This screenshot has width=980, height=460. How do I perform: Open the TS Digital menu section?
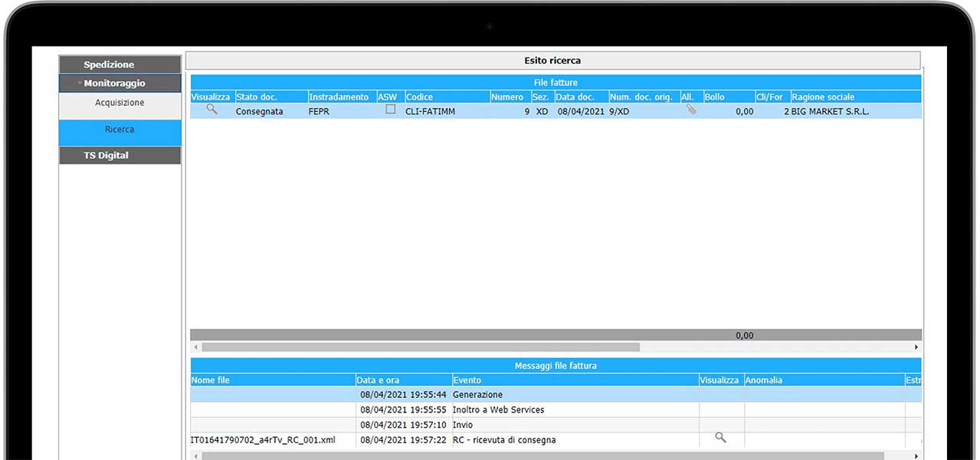pyautogui.click(x=120, y=156)
